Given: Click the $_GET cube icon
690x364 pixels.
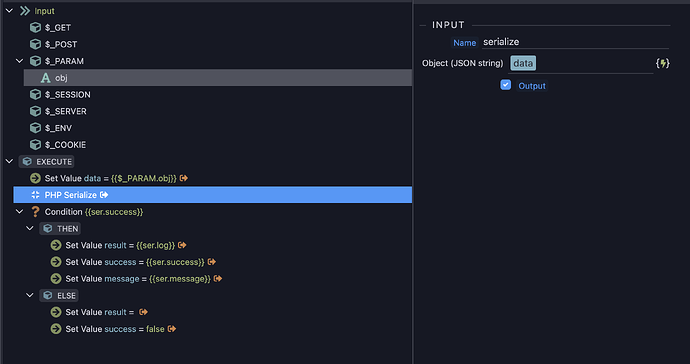Looking at the screenshot, I should click(35, 27).
